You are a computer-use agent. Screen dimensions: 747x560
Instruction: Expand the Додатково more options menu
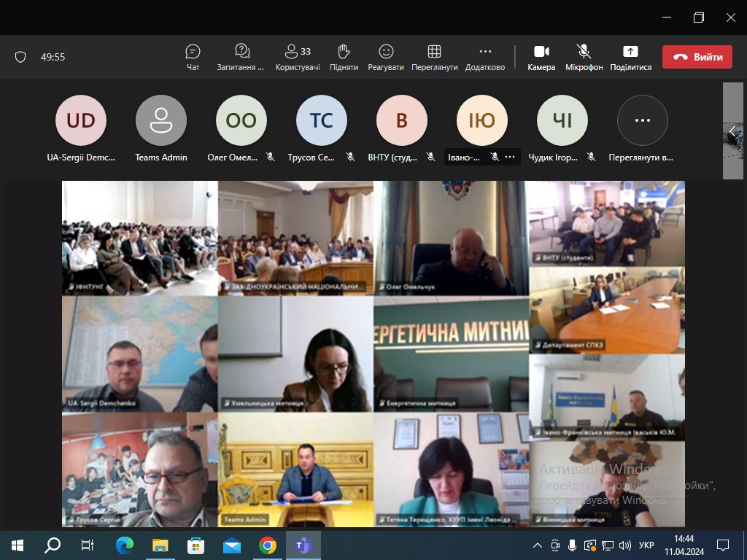[x=485, y=57]
